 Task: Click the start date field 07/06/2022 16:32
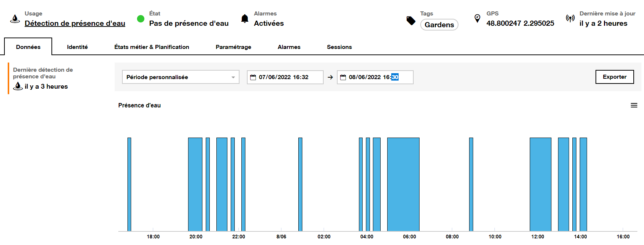(x=284, y=77)
